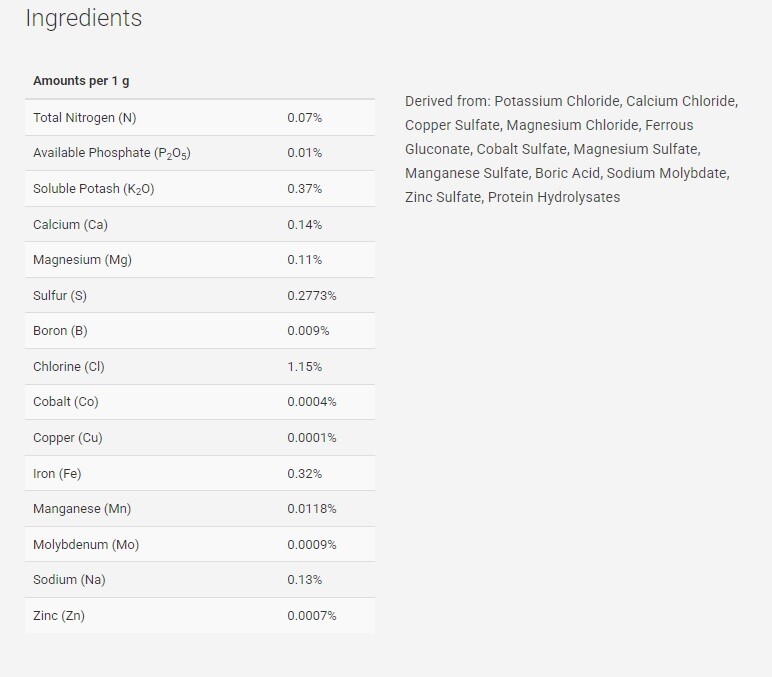
Task: Select the Molybdenum 0.0009% value
Action: (x=311, y=545)
